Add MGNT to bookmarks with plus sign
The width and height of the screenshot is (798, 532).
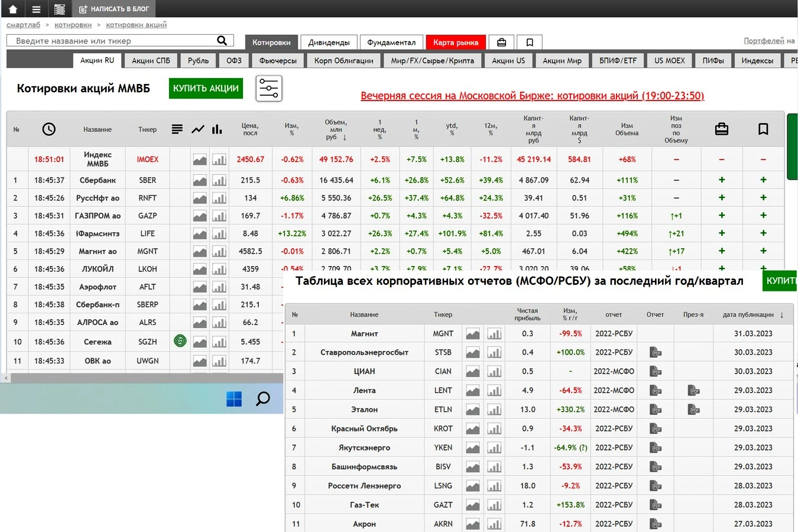(763, 251)
